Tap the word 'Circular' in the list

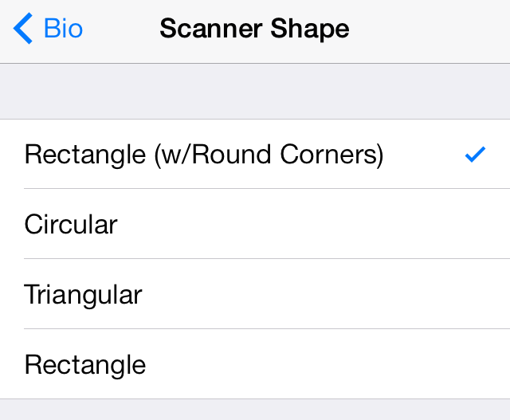71,225
